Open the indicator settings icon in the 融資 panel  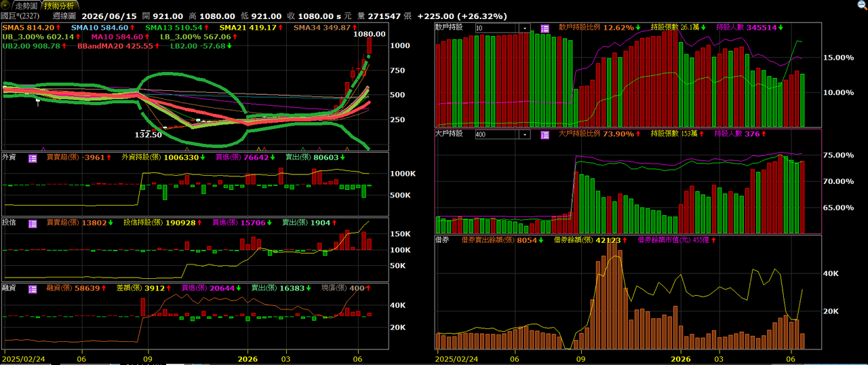pyautogui.click(x=33, y=288)
